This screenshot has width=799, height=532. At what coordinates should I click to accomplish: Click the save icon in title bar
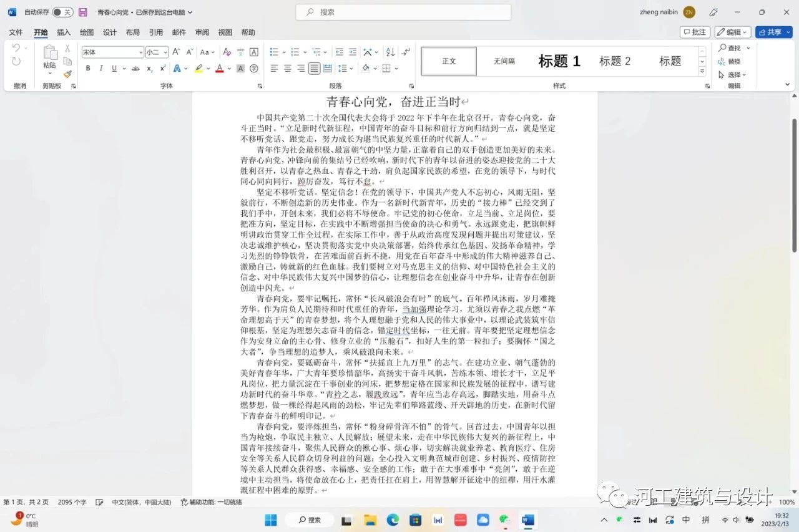(x=82, y=12)
